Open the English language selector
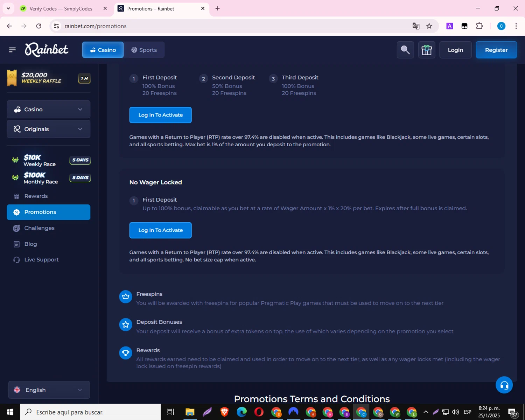The image size is (525, 420). coord(49,390)
